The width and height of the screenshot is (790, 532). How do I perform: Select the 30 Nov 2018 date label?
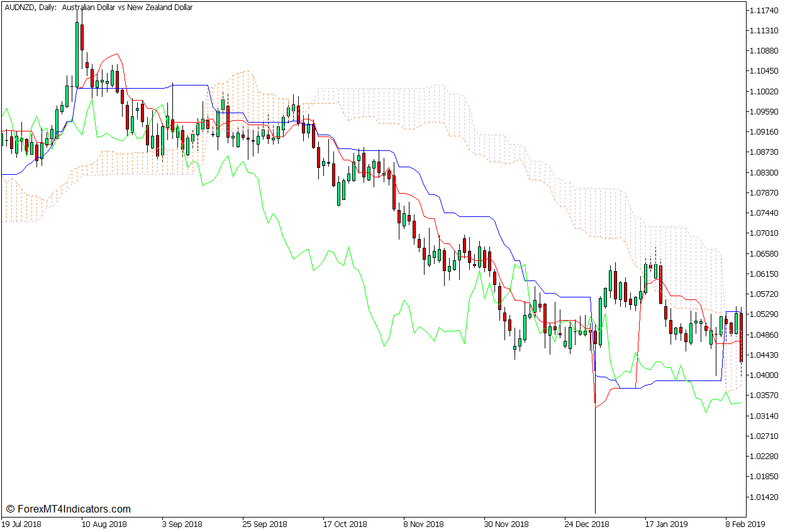[x=506, y=524]
